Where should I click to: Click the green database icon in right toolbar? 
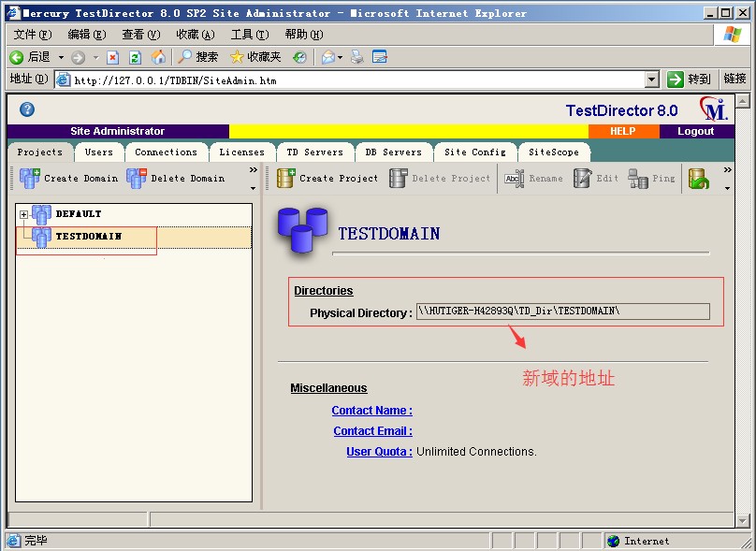pos(698,178)
